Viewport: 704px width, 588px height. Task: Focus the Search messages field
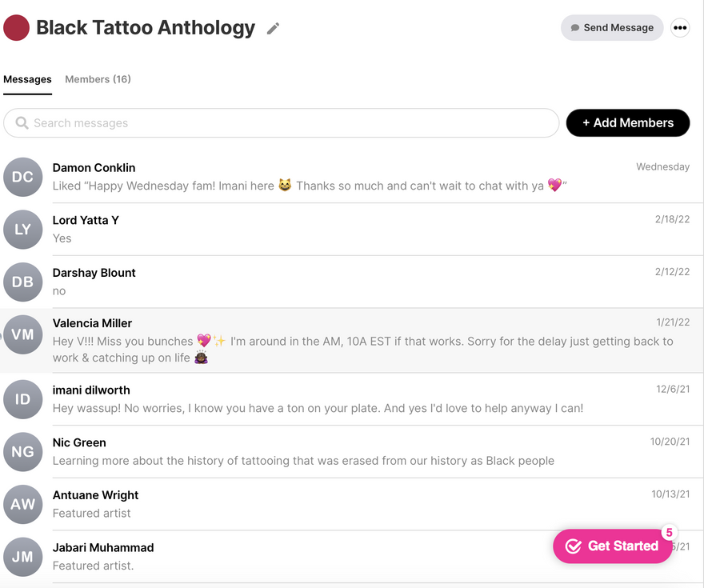pyautogui.click(x=288, y=123)
